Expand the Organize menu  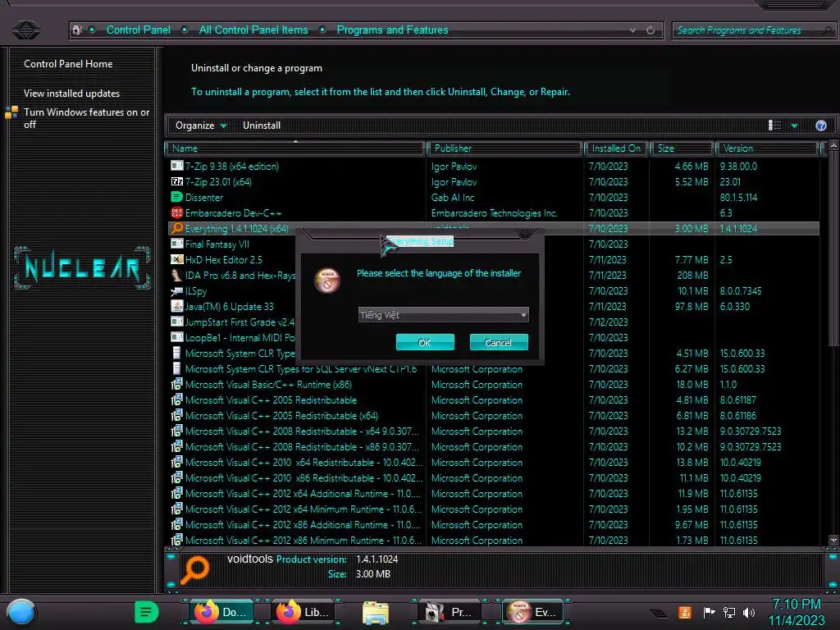[x=201, y=126]
